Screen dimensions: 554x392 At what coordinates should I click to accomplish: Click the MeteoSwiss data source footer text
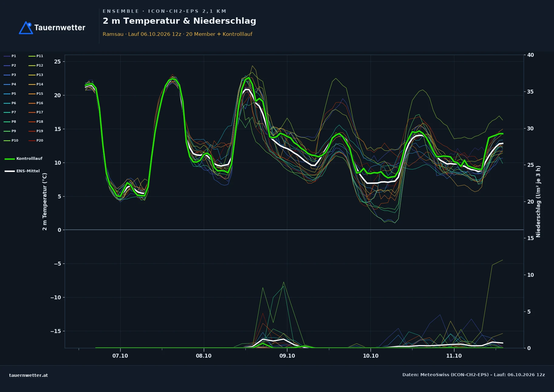tap(474, 375)
